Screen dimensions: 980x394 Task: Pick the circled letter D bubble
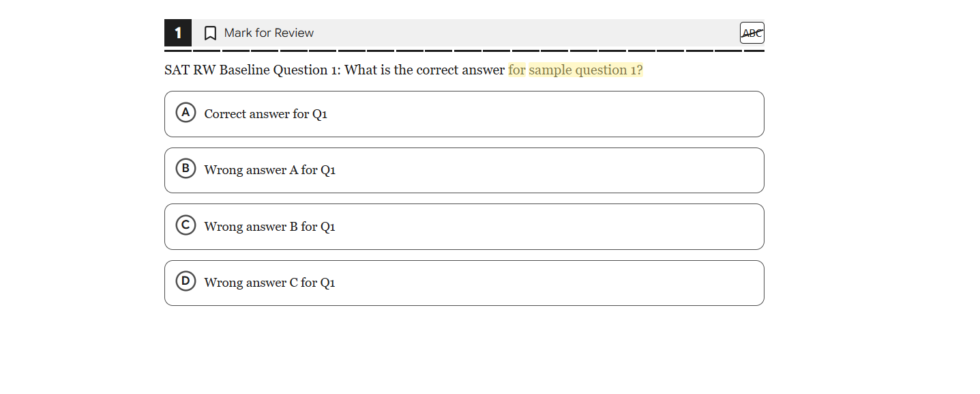point(185,281)
